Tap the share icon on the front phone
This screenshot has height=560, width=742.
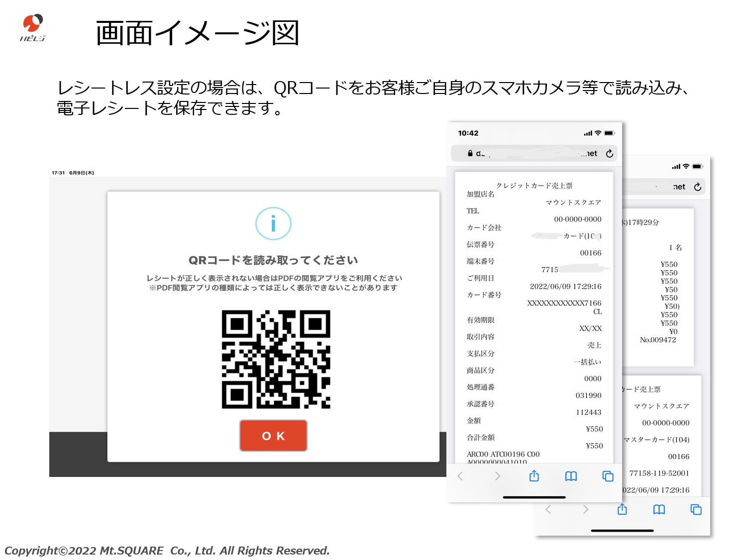534,475
